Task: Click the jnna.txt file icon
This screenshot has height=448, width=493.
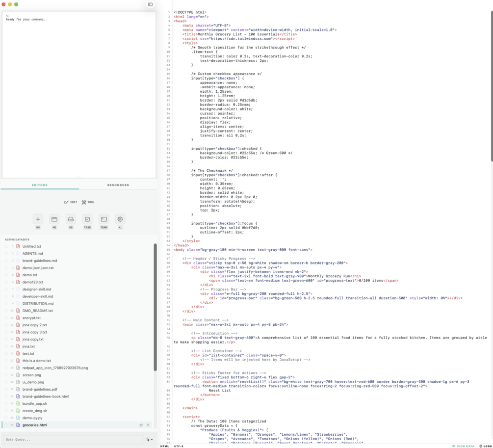Action: pos(18,346)
